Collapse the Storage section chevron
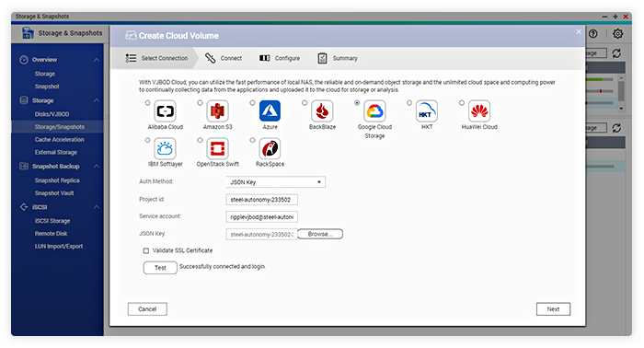644x348 pixels. 96,100
